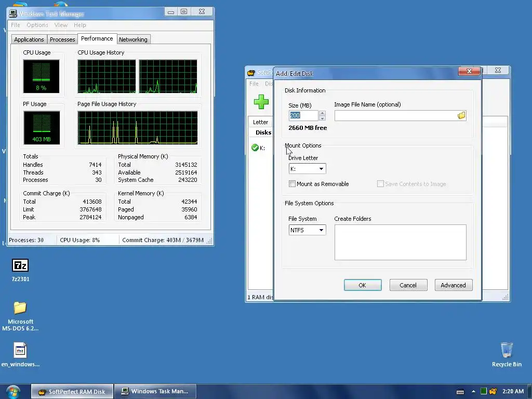Click the '2660 MB free' text
532x399 pixels.
point(308,128)
